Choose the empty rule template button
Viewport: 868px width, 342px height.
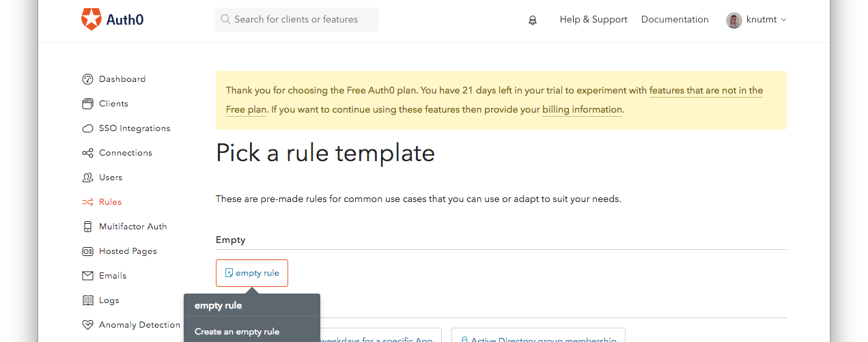(252, 273)
